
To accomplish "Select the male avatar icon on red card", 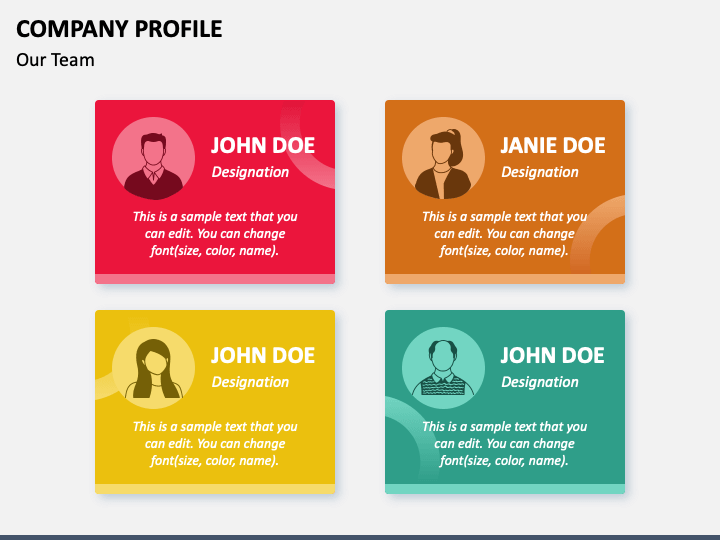I will click(153, 158).
